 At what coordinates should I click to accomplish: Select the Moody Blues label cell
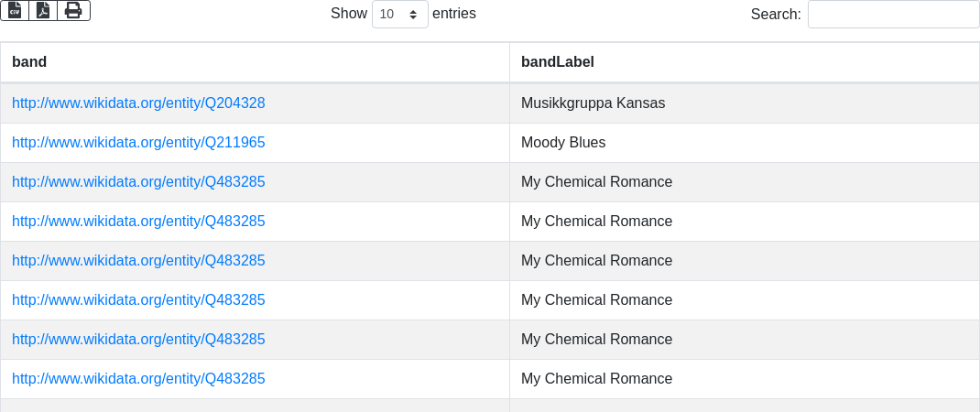563,143
